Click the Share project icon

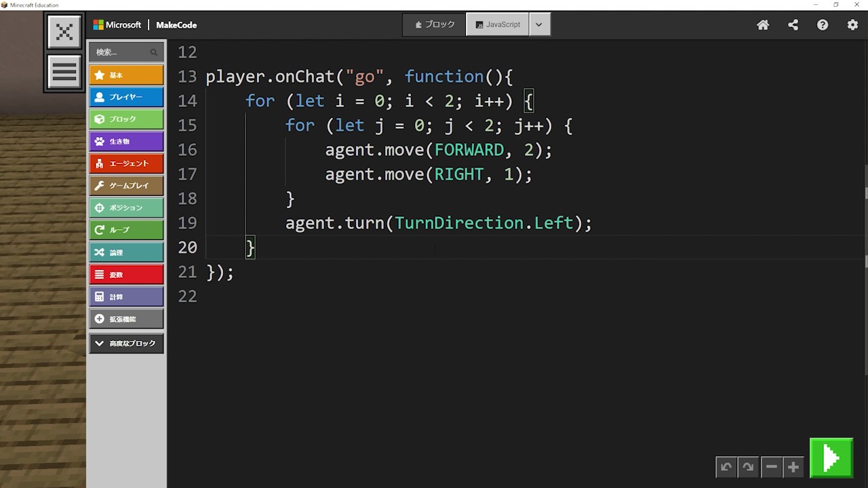point(793,25)
